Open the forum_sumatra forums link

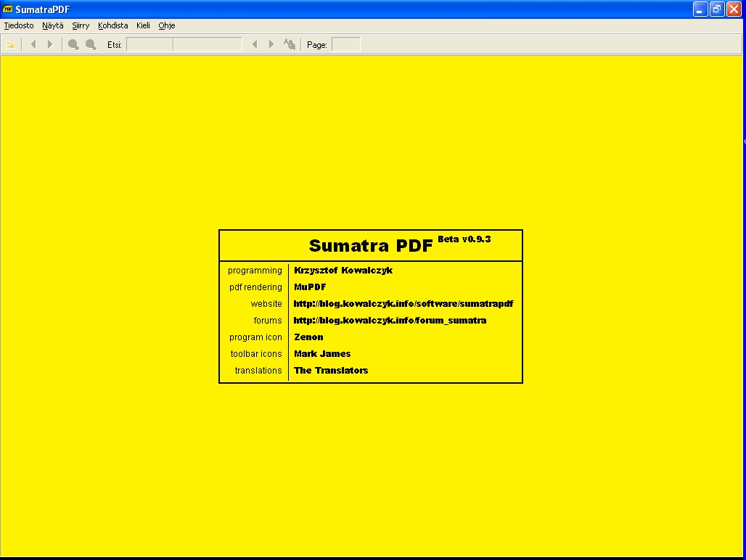390,321
